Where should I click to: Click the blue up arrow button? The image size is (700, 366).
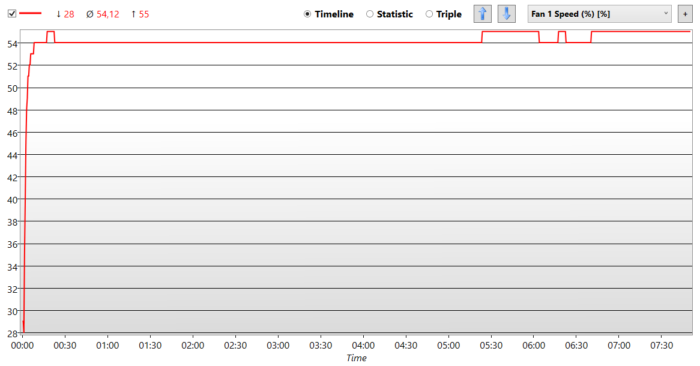coord(483,14)
